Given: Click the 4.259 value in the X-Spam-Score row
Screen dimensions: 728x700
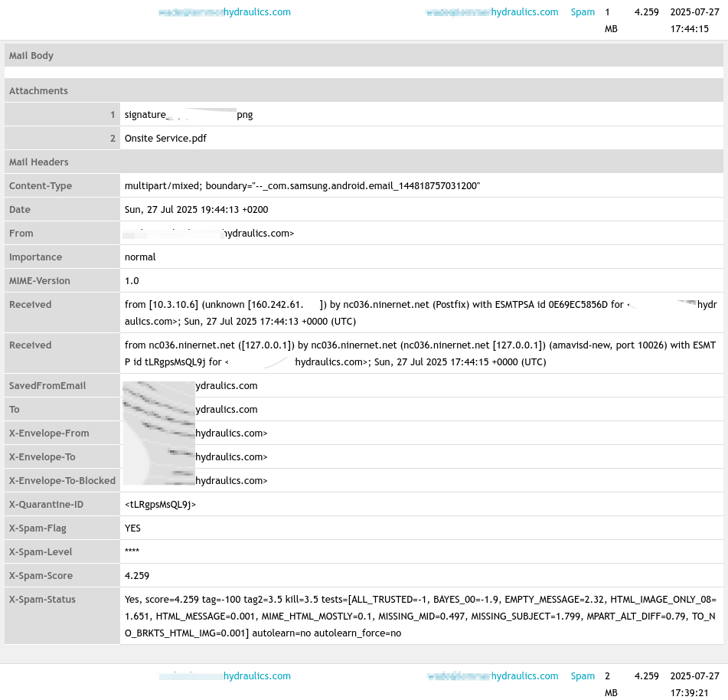Looking at the screenshot, I should tap(137, 575).
